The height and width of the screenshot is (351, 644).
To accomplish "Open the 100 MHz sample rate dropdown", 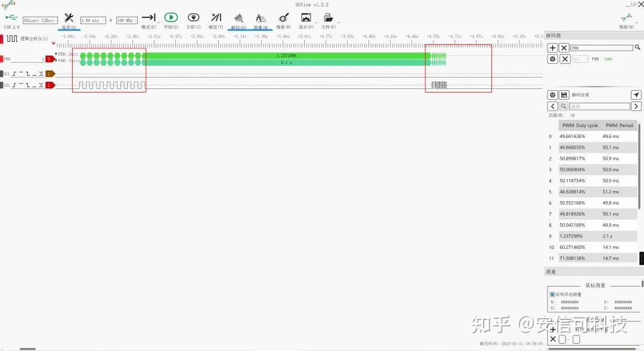I will click(127, 20).
